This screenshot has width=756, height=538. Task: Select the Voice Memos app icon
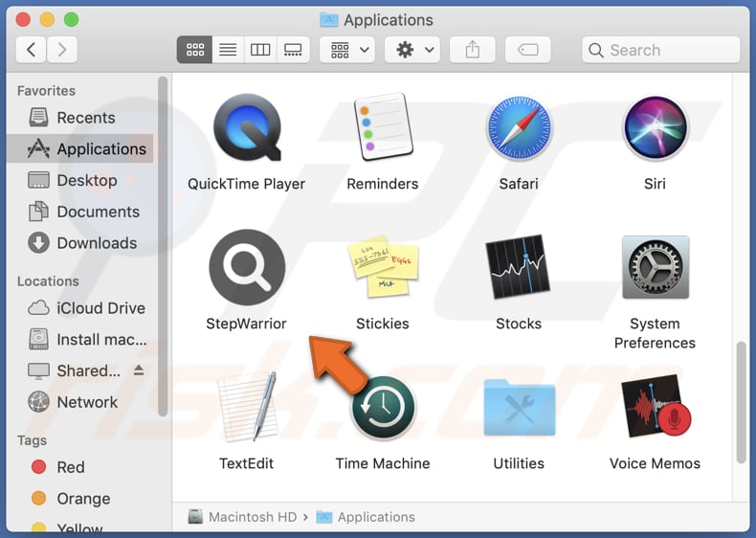coord(655,406)
